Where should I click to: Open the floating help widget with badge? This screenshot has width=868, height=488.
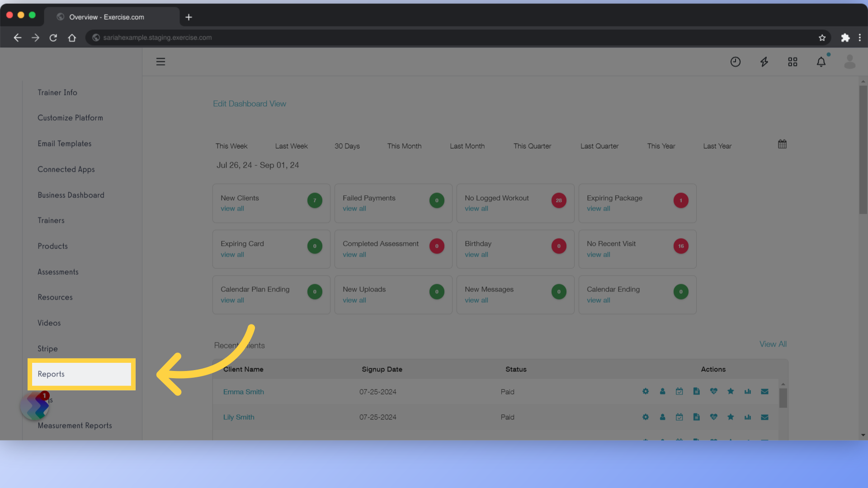[35, 405]
